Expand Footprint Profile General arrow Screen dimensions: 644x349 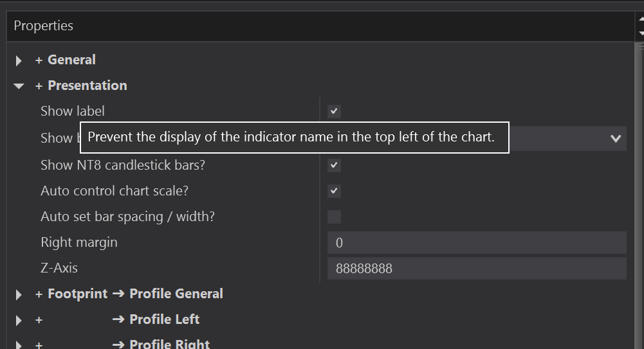click(x=19, y=294)
